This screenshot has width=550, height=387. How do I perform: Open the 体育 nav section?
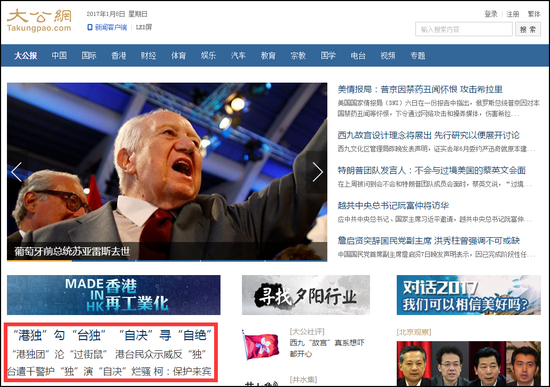point(179,55)
